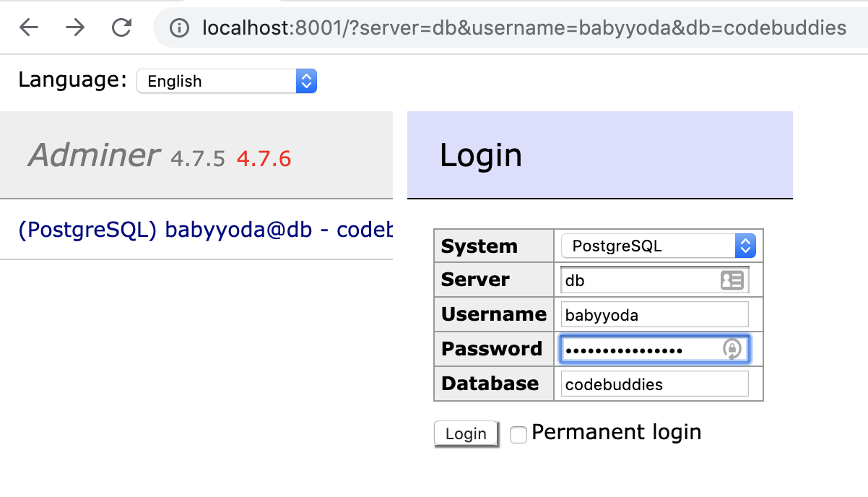Focus the browser address bar URL

pyautogui.click(x=524, y=28)
